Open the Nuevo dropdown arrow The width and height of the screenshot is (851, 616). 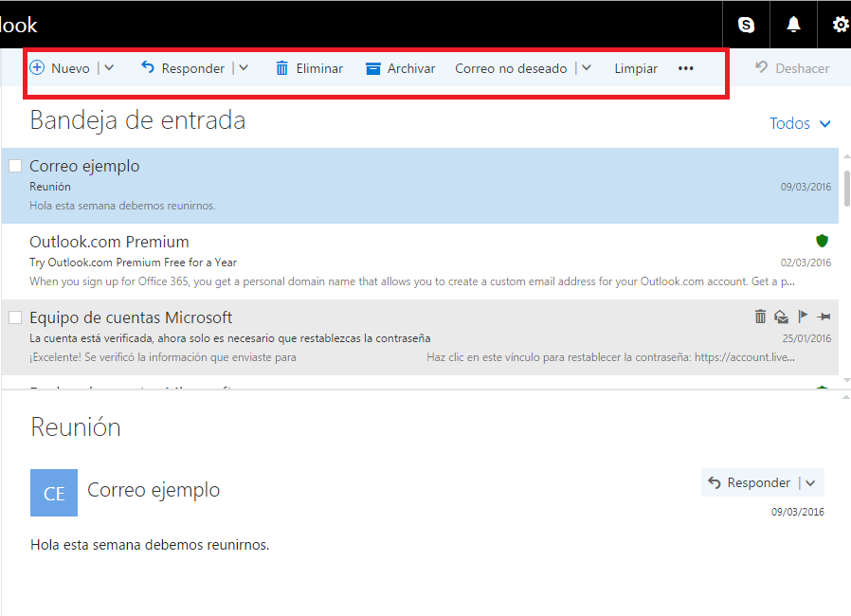[109, 68]
